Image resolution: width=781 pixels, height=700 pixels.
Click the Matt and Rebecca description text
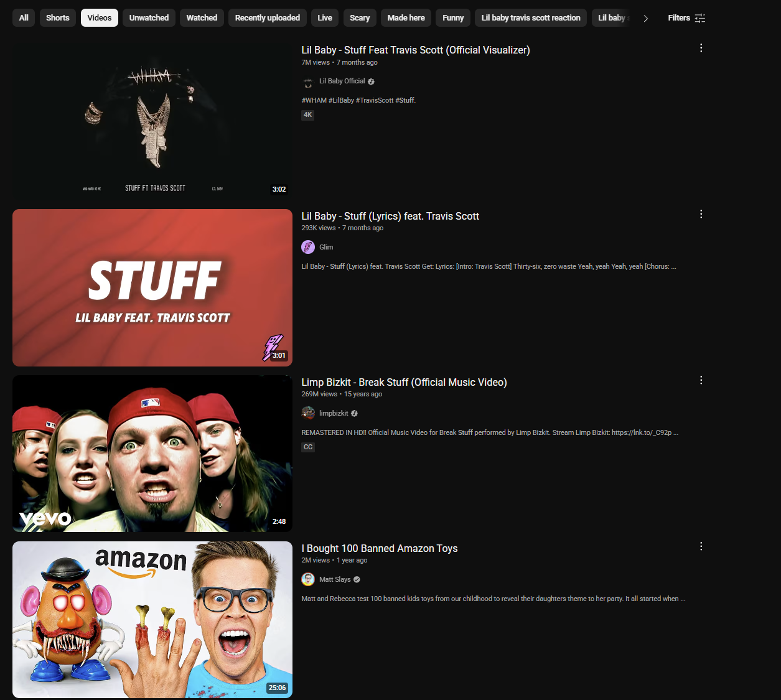pyautogui.click(x=493, y=599)
